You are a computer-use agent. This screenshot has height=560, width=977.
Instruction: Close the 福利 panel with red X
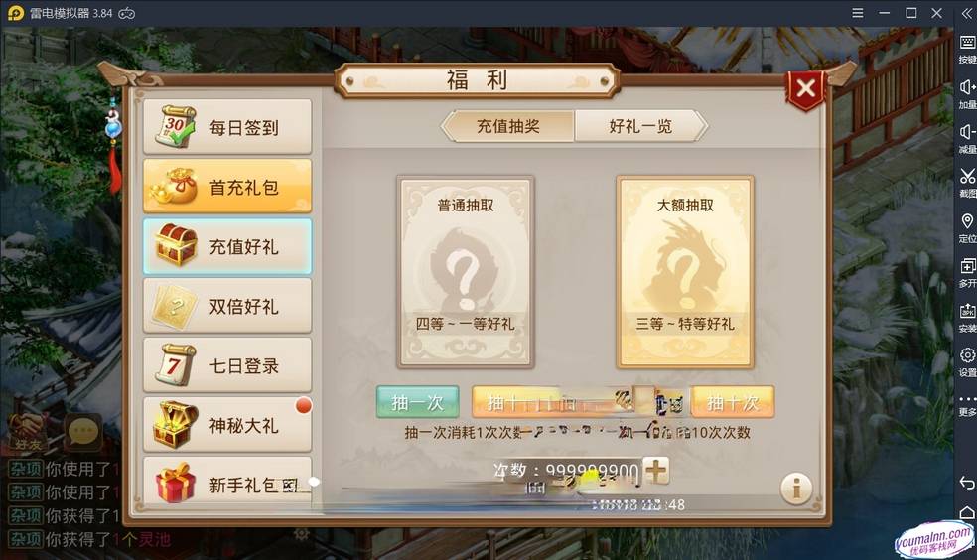806,89
